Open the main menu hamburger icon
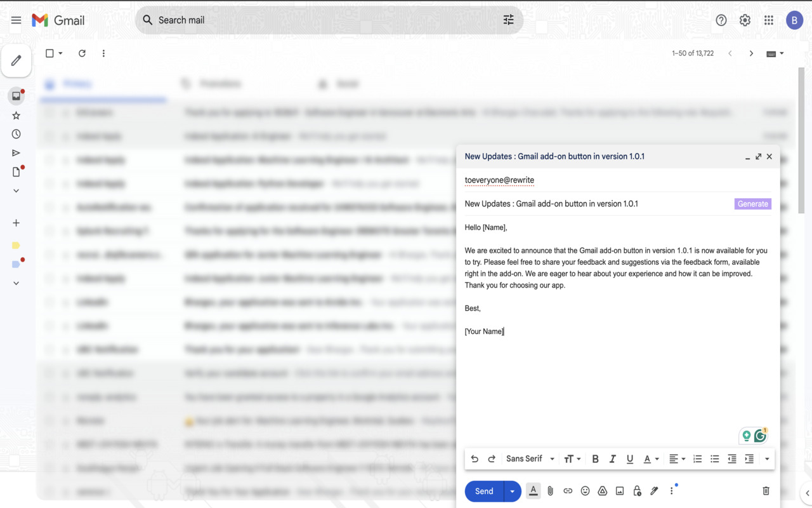 16,20
